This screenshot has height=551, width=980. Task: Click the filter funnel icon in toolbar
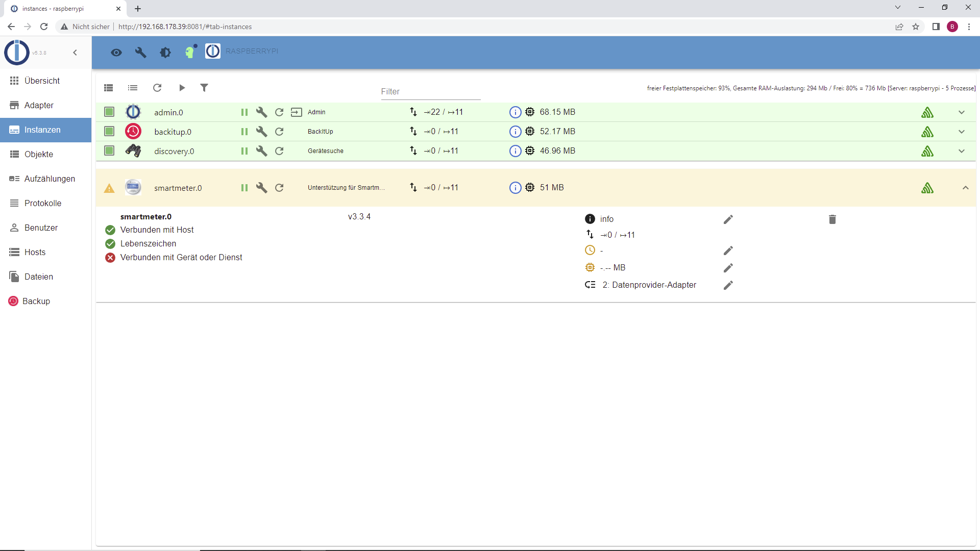(x=204, y=88)
